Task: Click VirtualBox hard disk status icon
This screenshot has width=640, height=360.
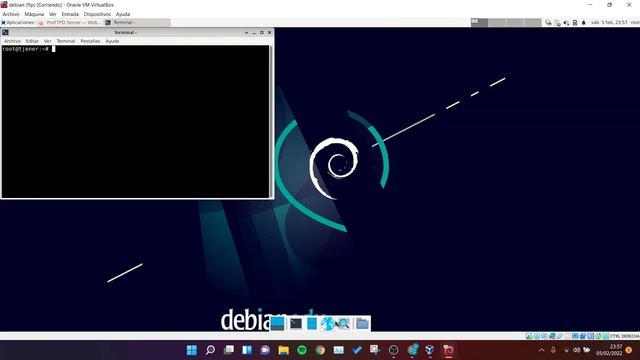Action: [529, 336]
